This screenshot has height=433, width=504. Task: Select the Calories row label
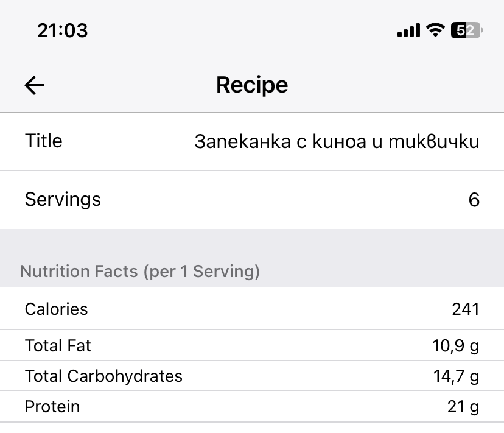[x=56, y=309]
